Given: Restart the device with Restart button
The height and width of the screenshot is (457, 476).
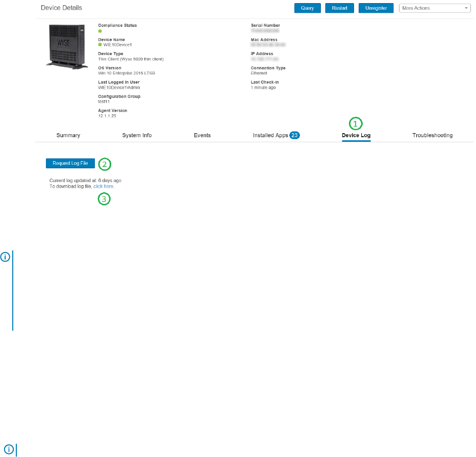Looking at the screenshot, I should pyautogui.click(x=339, y=8).
